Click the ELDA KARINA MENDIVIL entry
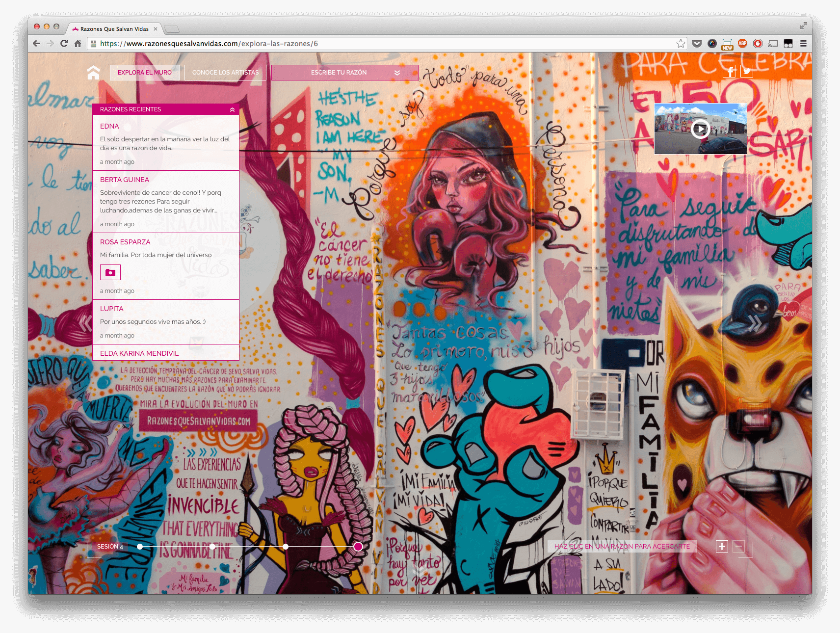The image size is (840, 633). [x=139, y=353]
